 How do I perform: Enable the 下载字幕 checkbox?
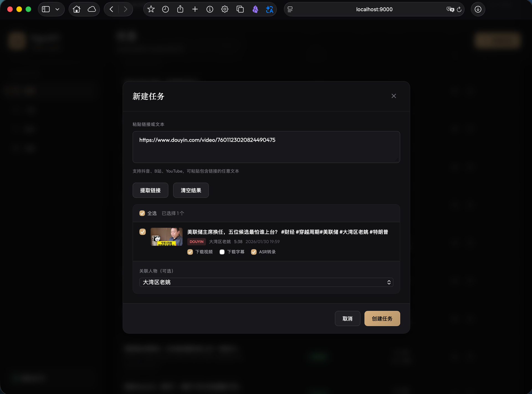[222, 252]
